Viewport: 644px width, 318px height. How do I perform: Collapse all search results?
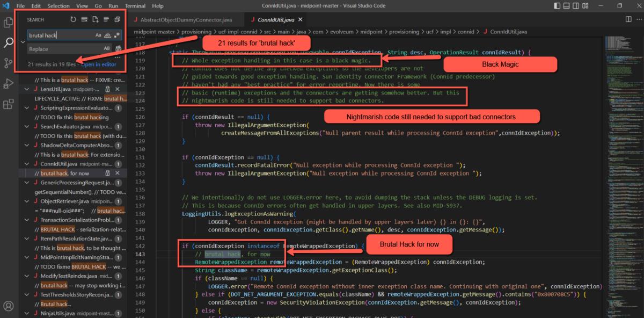point(118,20)
